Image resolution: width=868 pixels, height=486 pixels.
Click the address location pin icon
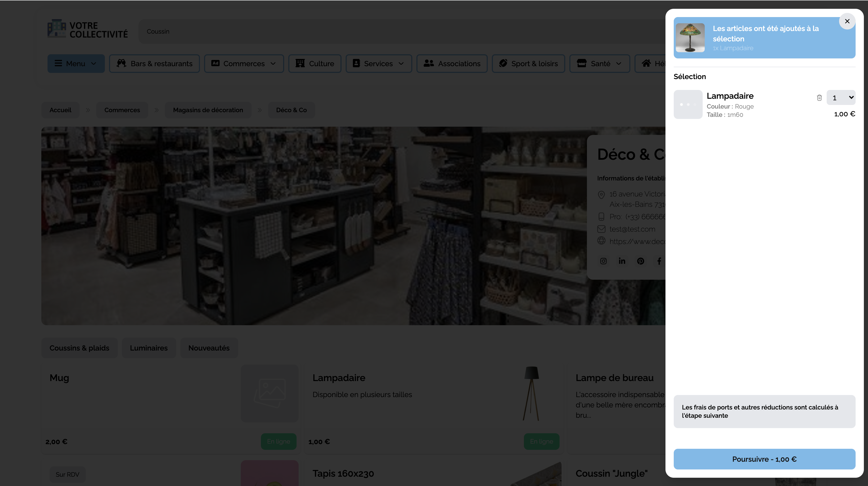(601, 195)
